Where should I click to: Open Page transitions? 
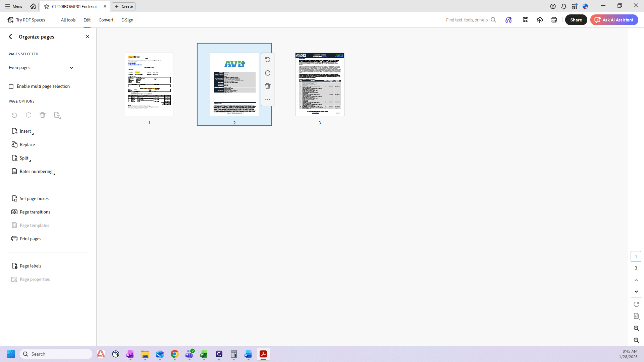click(x=31, y=212)
